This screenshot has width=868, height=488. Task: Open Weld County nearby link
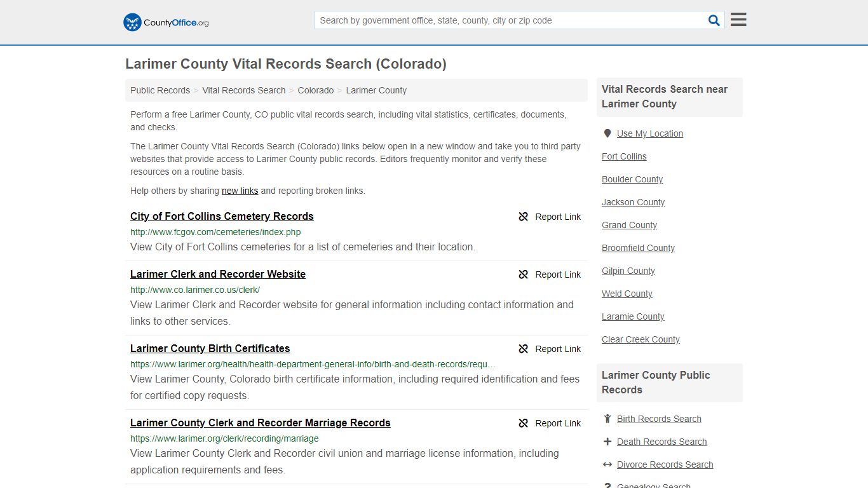(x=627, y=294)
